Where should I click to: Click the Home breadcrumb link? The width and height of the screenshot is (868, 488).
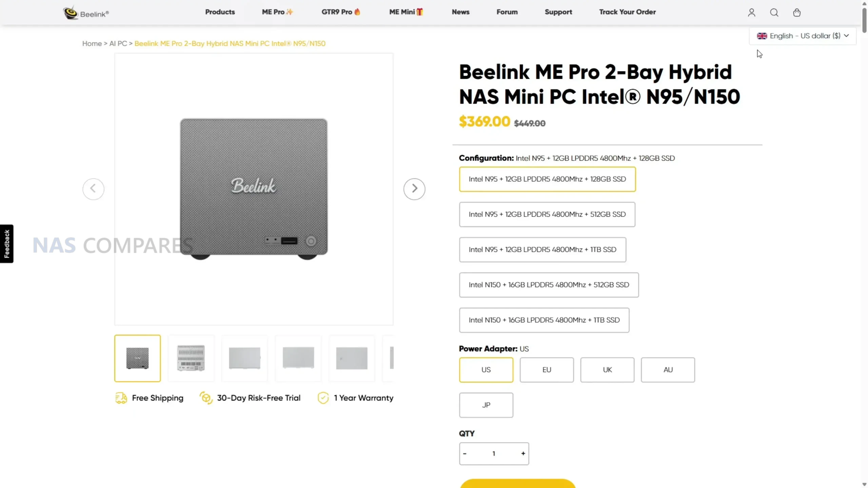(x=92, y=43)
